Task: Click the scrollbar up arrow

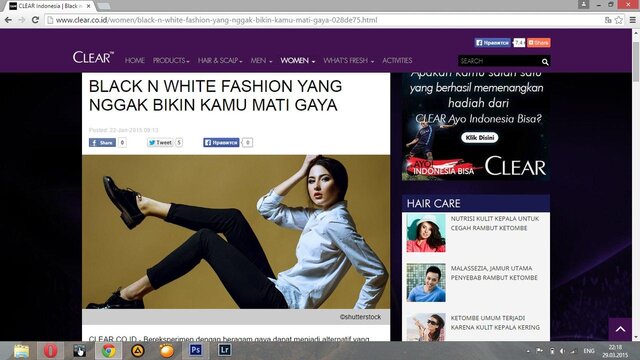Action: [x=636, y=33]
